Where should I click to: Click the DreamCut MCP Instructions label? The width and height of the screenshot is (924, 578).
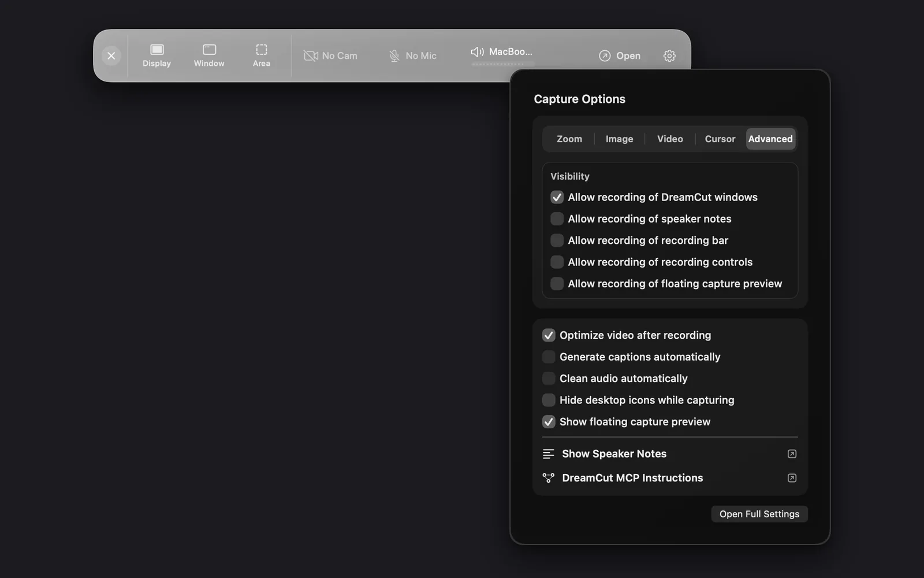pos(632,478)
